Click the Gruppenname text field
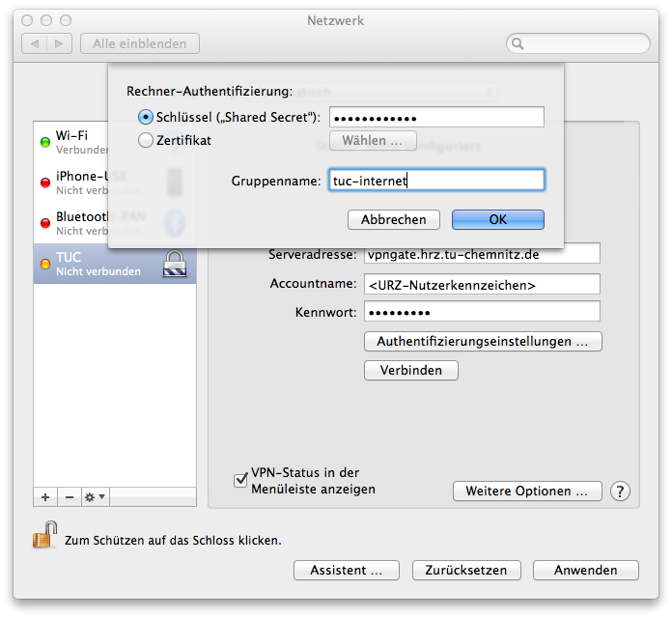672x618 pixels. click(436, 180)
